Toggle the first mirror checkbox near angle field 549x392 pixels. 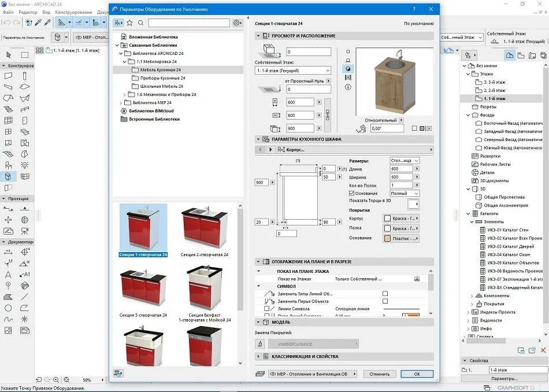point(414,128)
